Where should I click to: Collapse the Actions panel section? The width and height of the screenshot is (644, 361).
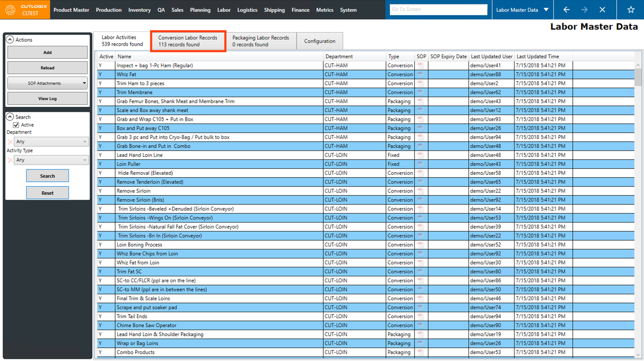(x=10, y=40)
